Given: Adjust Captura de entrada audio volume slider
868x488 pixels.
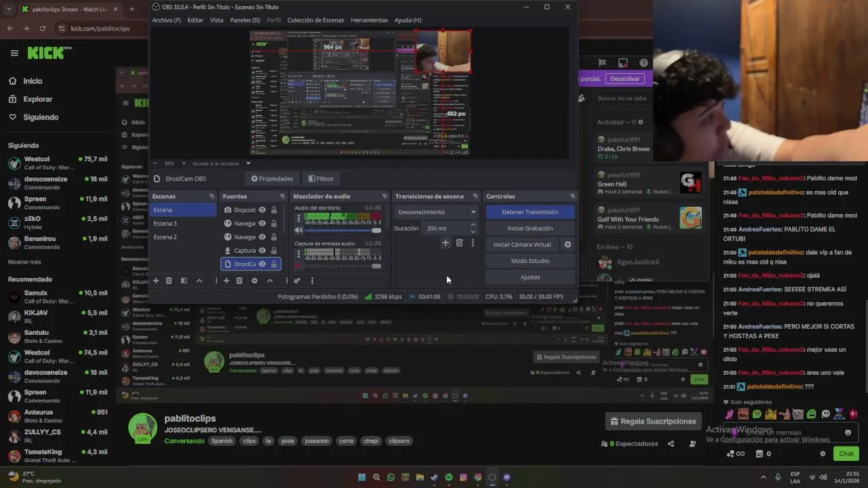Looking at the screenshot, I should point(343,266).
